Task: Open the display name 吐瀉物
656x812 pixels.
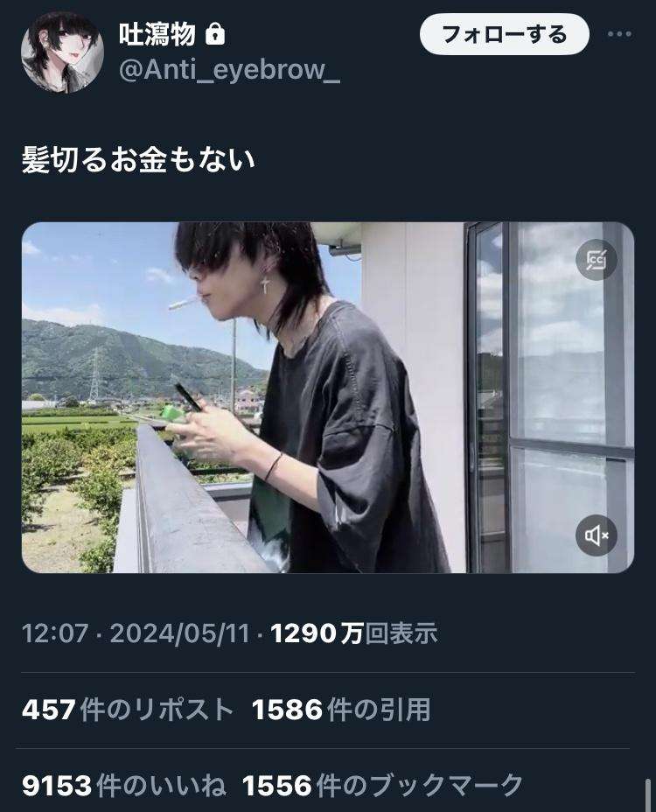Action: tap(157, 35)
